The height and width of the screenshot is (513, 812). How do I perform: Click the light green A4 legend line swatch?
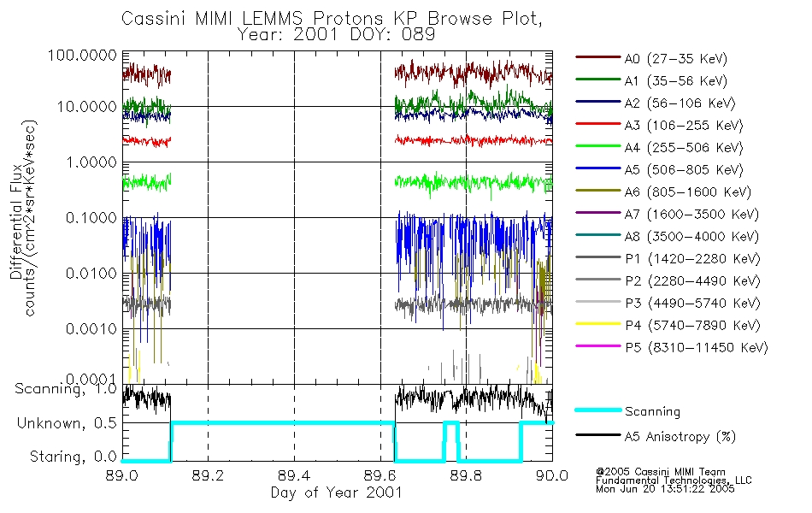(597, 146)
